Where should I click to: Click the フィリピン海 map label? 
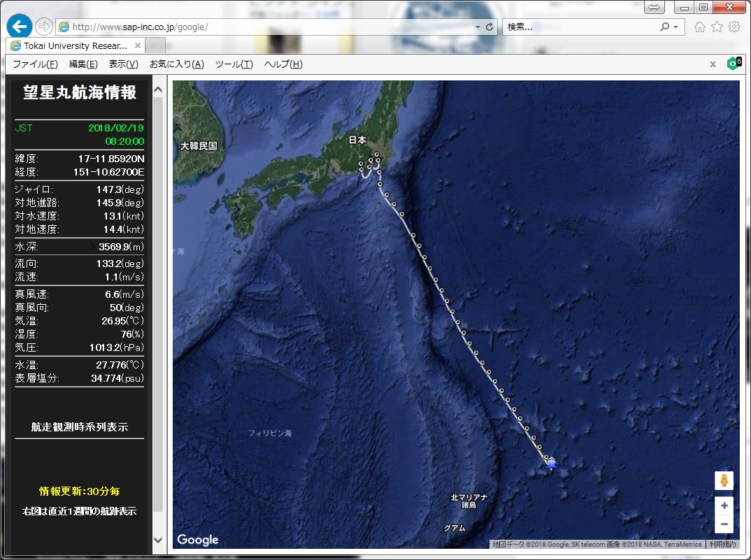270,433
